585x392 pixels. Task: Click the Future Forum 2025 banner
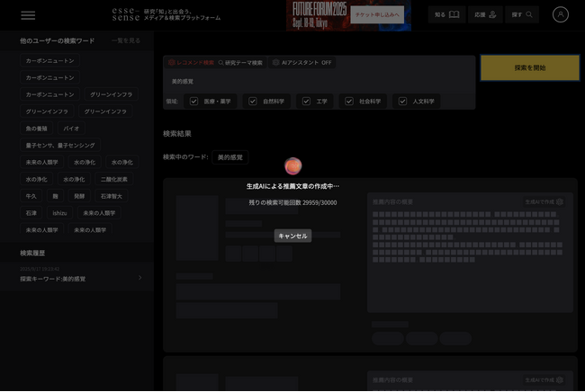348,14
